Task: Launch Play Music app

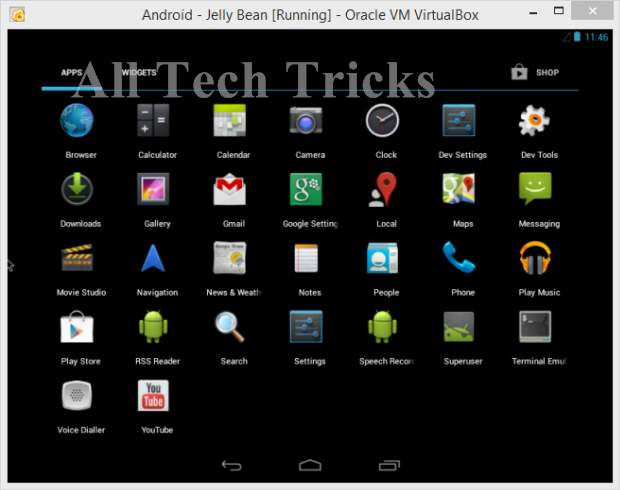Action: point(535,258)
